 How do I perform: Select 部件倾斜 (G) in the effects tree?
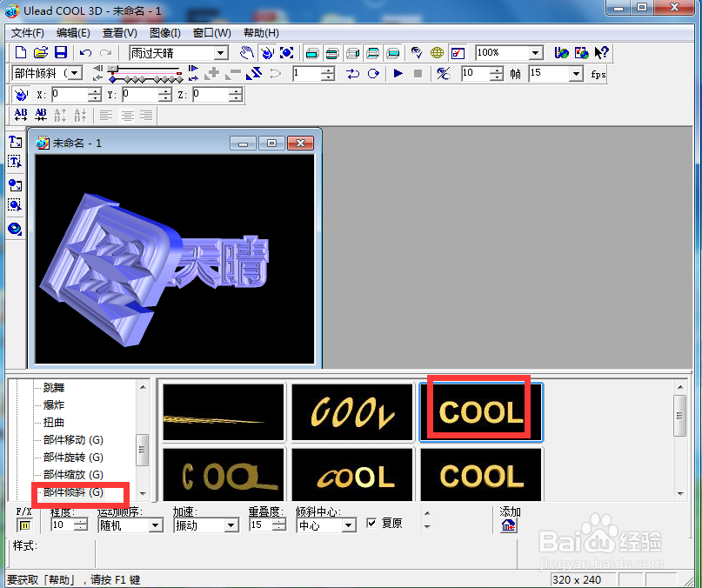[73, 492]
